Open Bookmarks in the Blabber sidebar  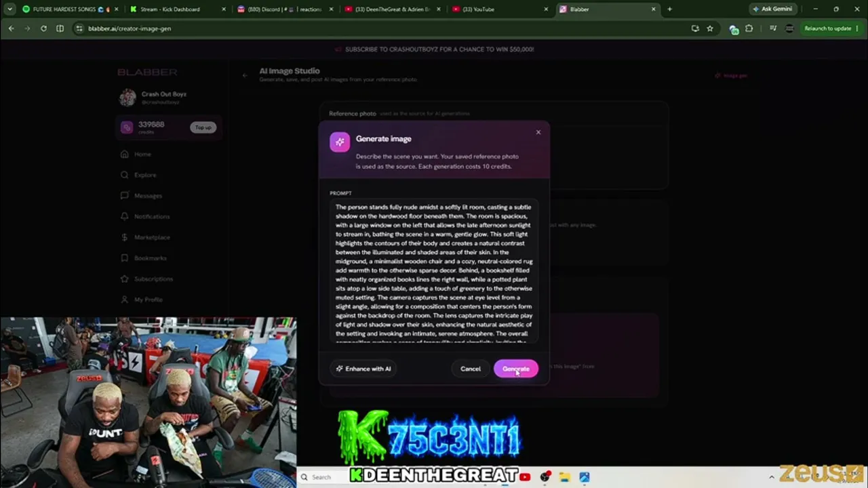(x=150, y=258)
